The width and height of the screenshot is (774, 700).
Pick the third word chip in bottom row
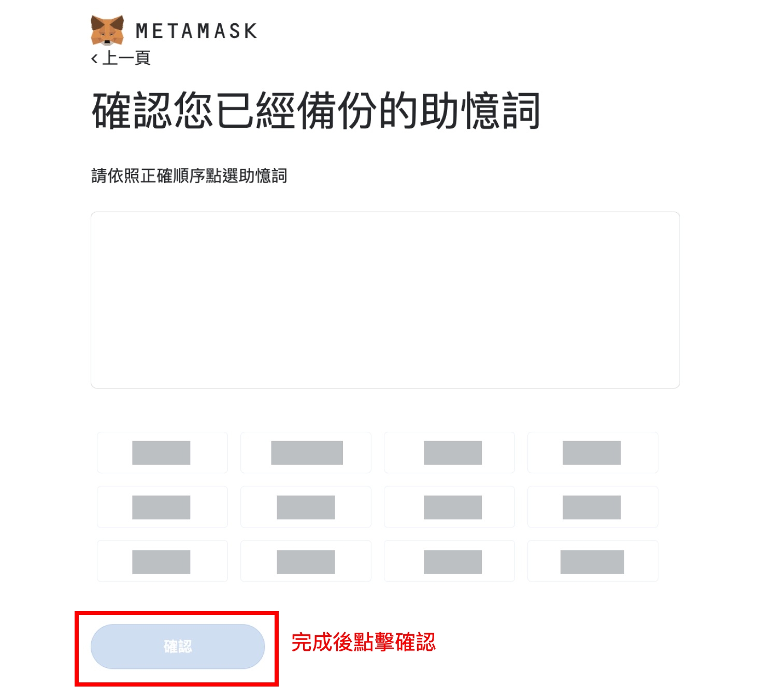tap(449, 561)
